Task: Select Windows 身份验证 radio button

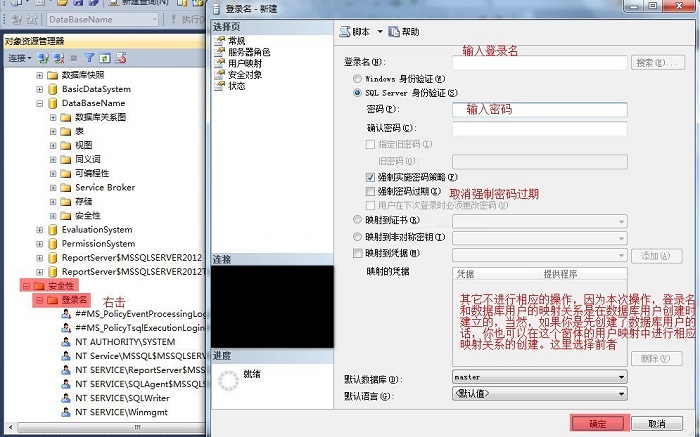Action: pyautogui.click(x=357, y=79)
